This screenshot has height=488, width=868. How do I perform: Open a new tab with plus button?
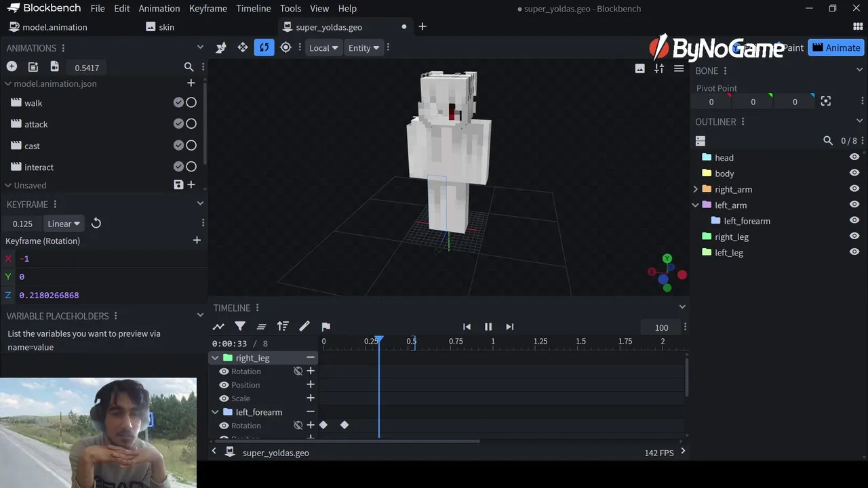(422, 26)
